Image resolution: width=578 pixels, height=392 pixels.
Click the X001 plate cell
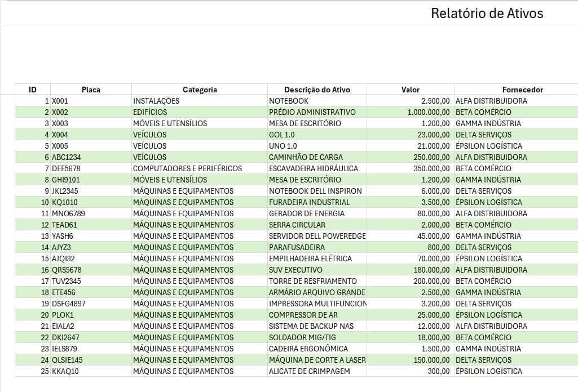[91, 101]
